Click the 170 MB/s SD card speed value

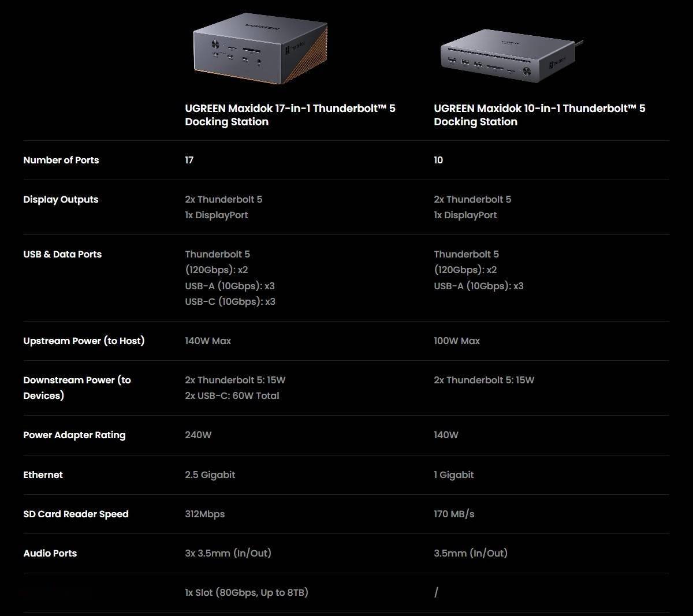pos(454,514)
